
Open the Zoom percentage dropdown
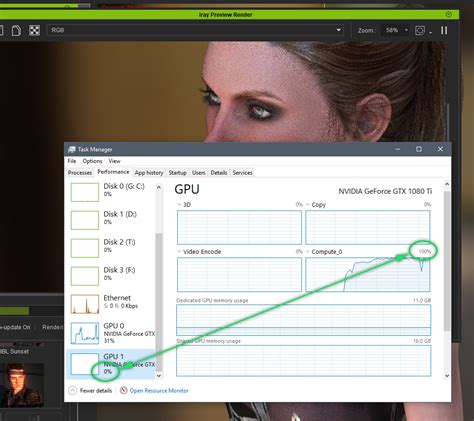(x=406, y=30)
